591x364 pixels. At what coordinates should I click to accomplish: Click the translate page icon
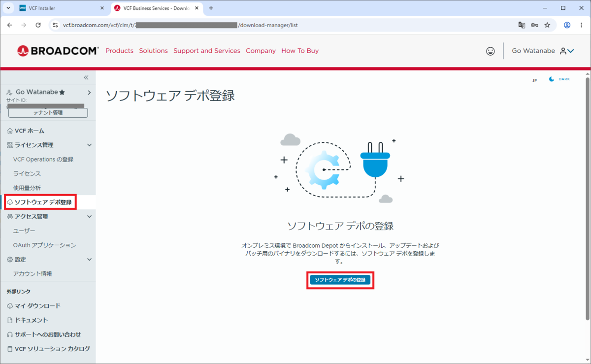point(522,25)
